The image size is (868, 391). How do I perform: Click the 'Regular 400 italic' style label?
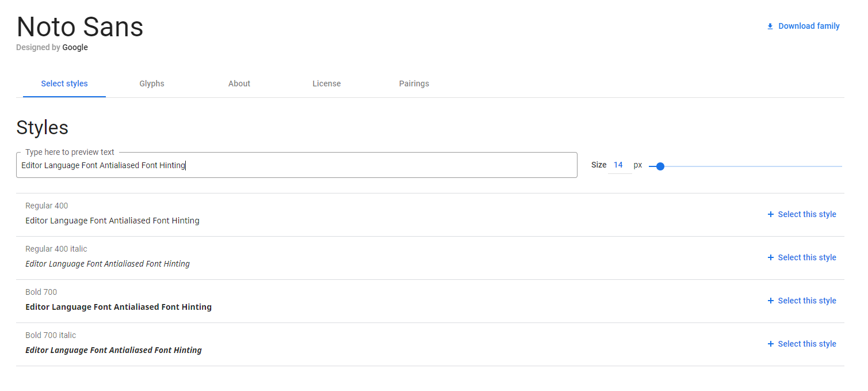(x=56, y=249)
